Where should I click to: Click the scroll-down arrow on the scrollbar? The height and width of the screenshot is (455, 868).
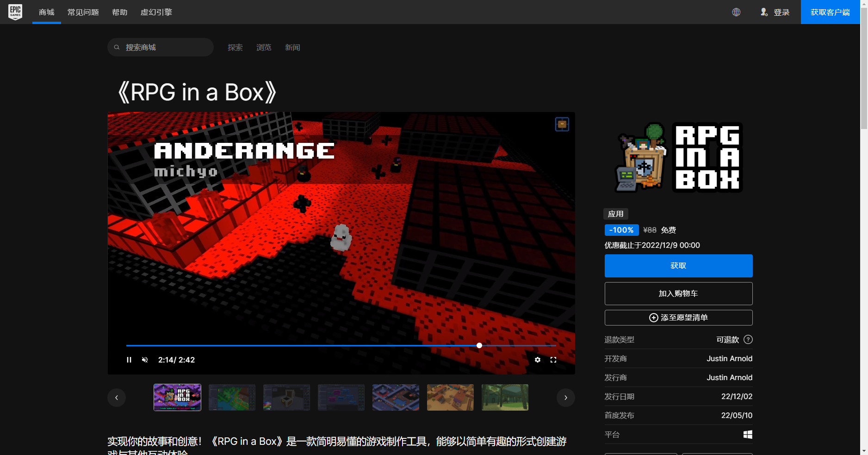(x=864, y=451)
